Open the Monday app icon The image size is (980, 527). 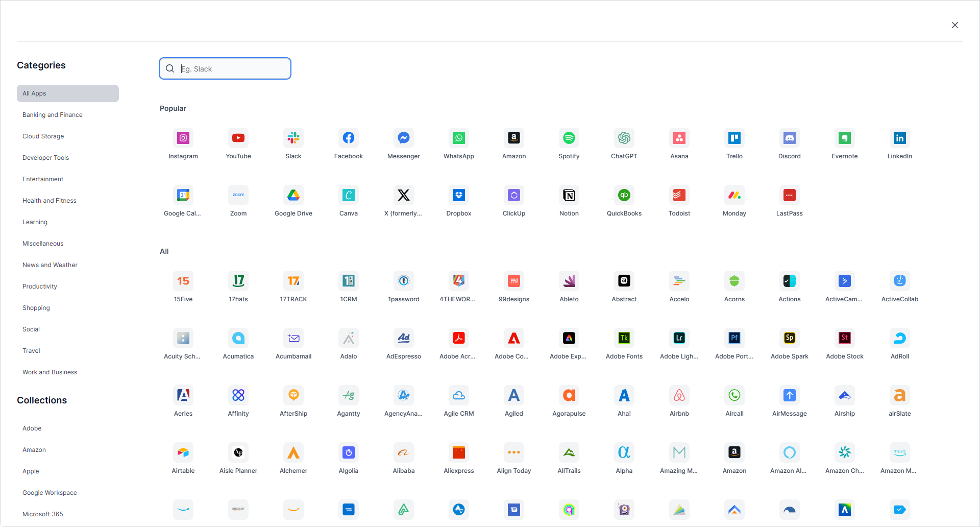click(734, 195)
